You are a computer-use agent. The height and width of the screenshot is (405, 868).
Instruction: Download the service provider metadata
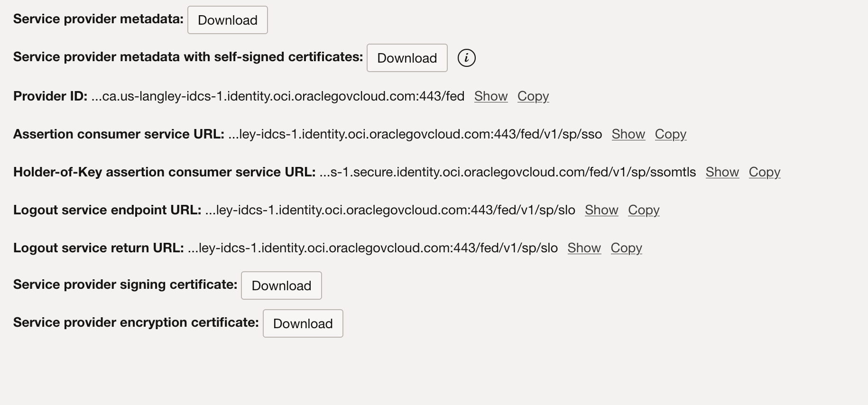click(x=228, y=20)
